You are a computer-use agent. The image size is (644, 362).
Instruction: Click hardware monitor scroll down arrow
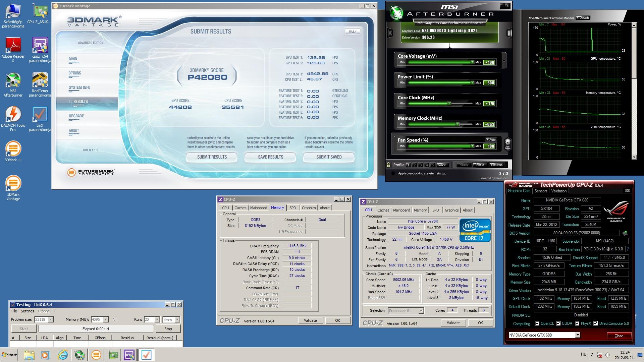(x=634, y=157)
